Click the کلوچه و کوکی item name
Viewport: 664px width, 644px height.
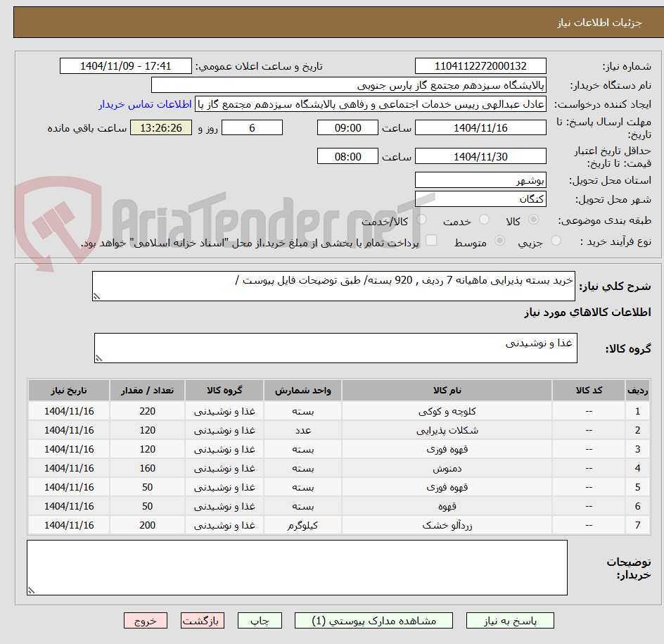pyautogui.click(x=447, y=412)
